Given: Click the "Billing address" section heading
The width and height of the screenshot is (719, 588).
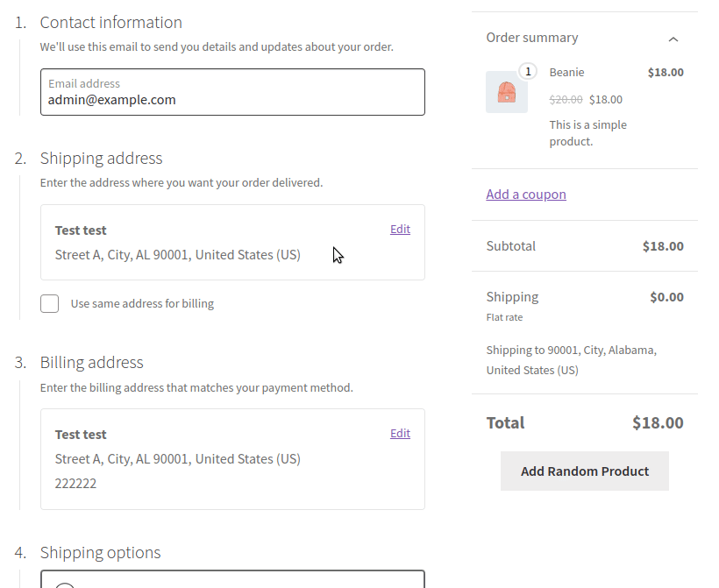Looking at the screenshot, I should click(91, 363).
